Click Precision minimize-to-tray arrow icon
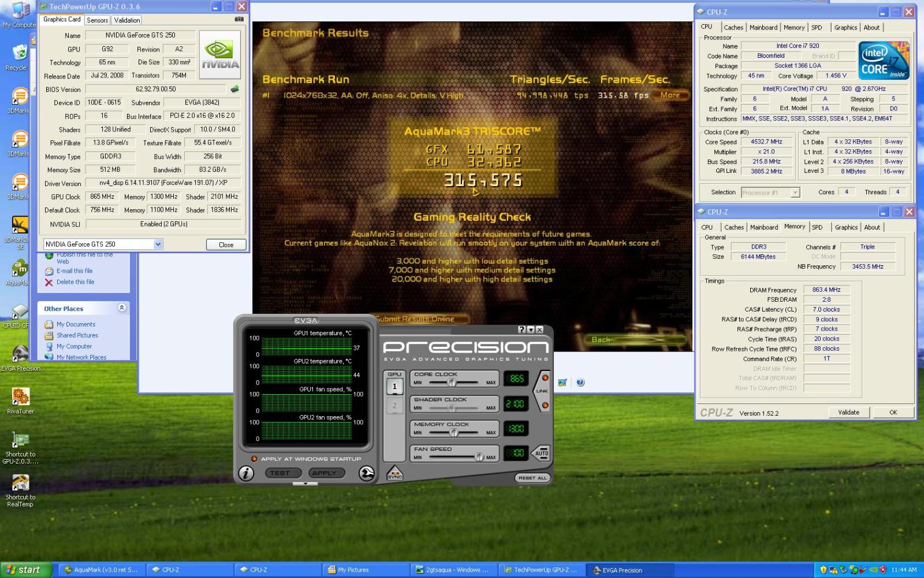Viewport: 924px width, 578px height. [x=531, y=329]
